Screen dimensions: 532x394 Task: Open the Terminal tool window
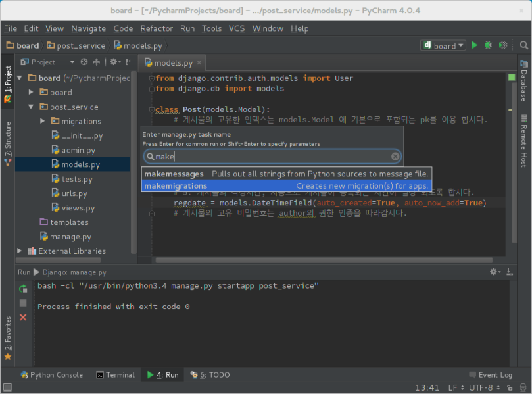coord(116,375)
